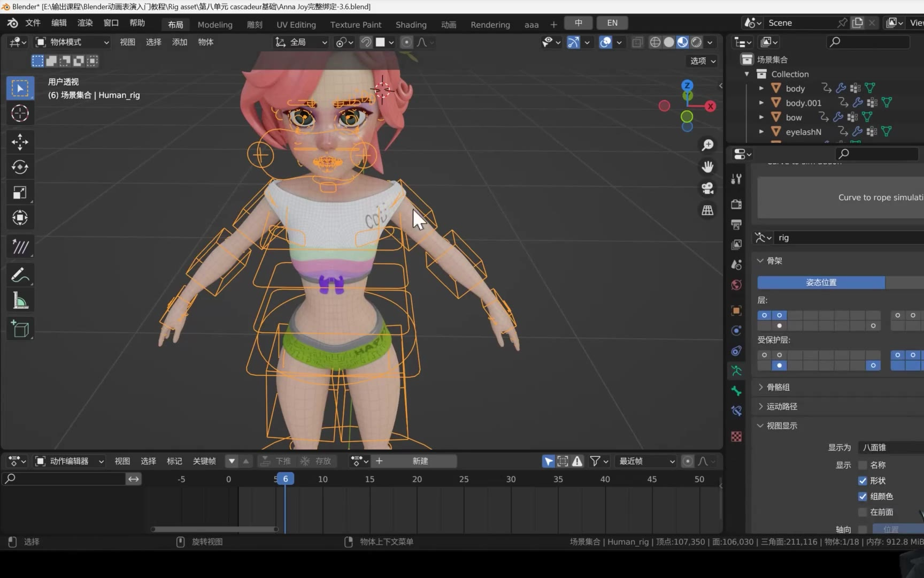924x578 pixels.
Task: Click the timeline horizontal scrollbar
Action: (214, 529)
